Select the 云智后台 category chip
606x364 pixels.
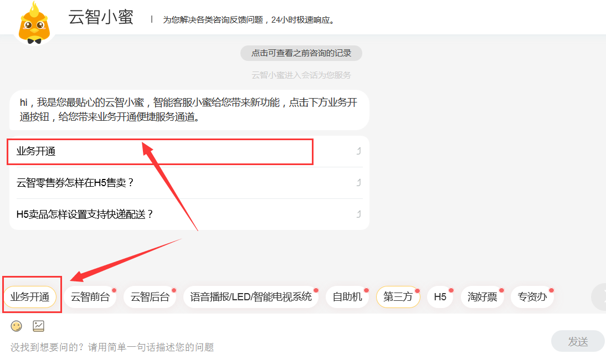coord(150,297)
